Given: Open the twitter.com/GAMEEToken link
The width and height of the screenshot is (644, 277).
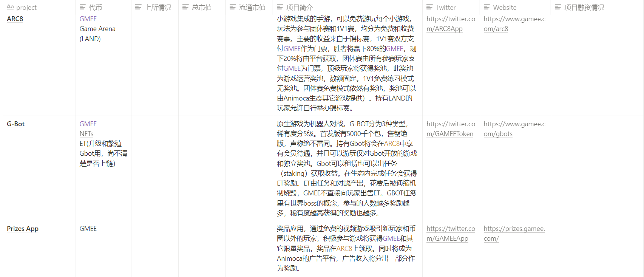Looking at the screenshot, I should tap(451, 129).
